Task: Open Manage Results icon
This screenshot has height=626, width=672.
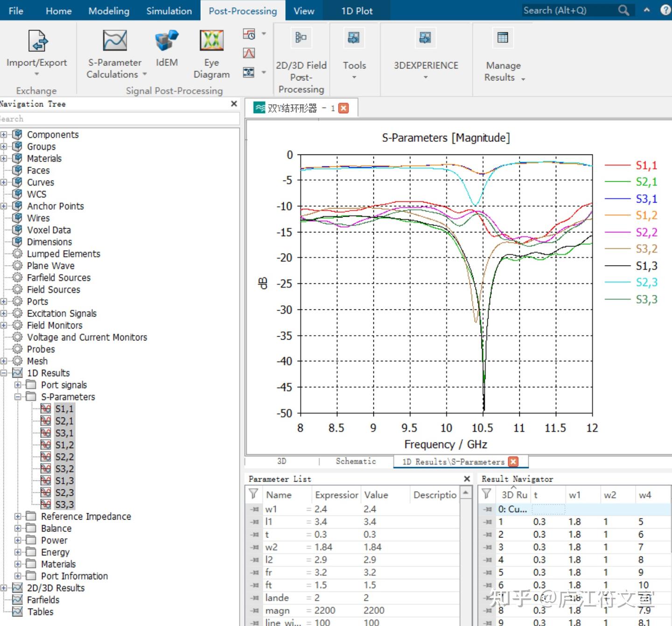Action: point(503,38)
